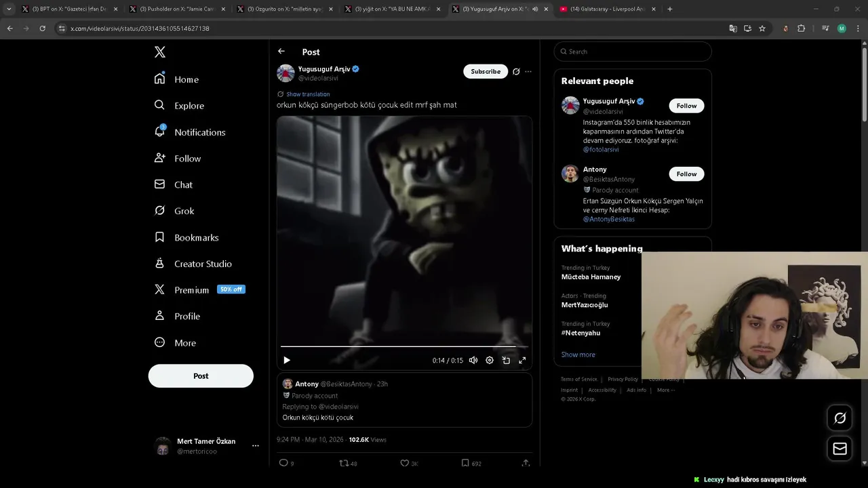
Task: Enter video fullscreen mode
Action: pyautogui.click(x=522, y=361)
